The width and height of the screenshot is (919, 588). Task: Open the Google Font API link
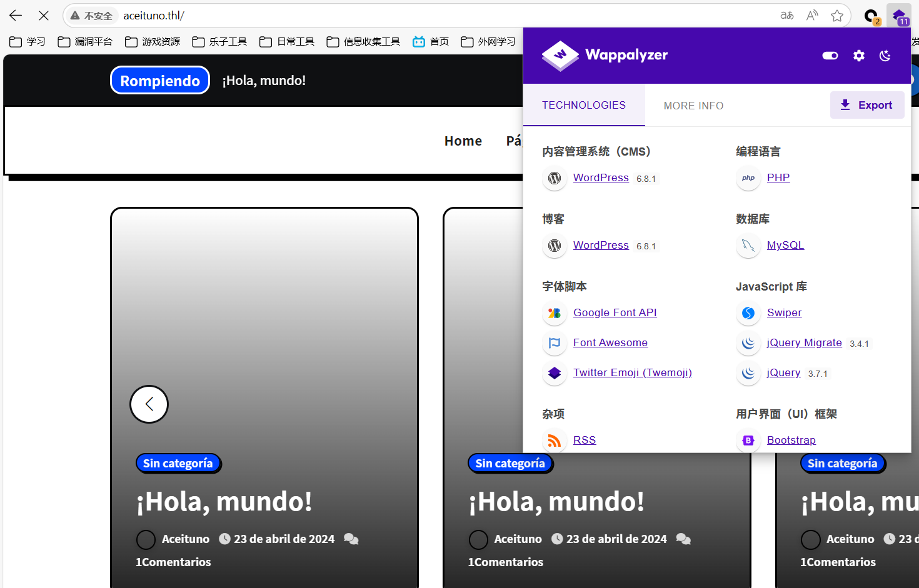[615, 312]
